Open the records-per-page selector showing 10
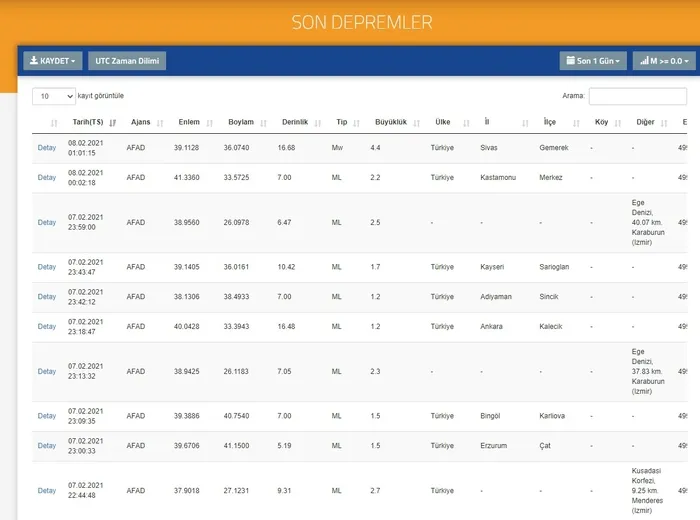 (x=54, y=96)
